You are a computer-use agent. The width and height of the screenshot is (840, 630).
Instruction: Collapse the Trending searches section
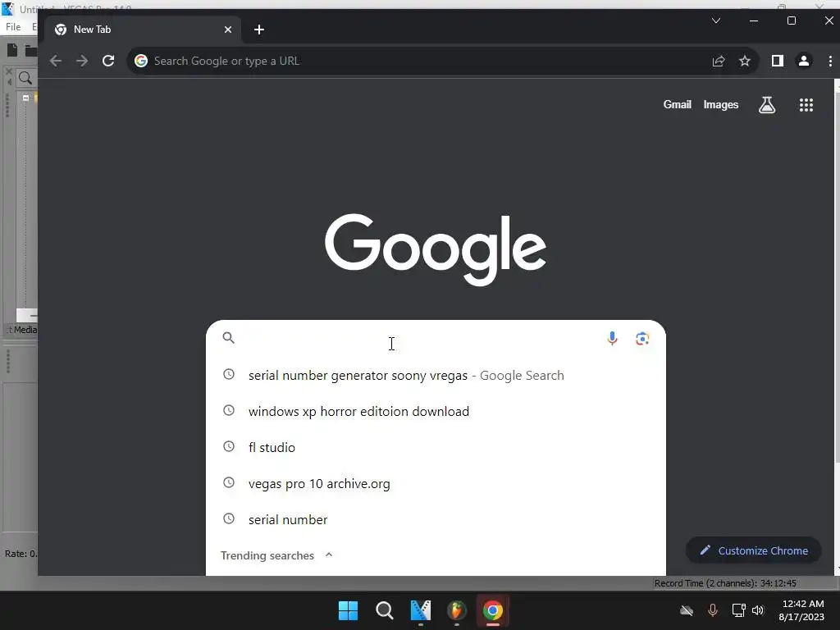[329, 555]
